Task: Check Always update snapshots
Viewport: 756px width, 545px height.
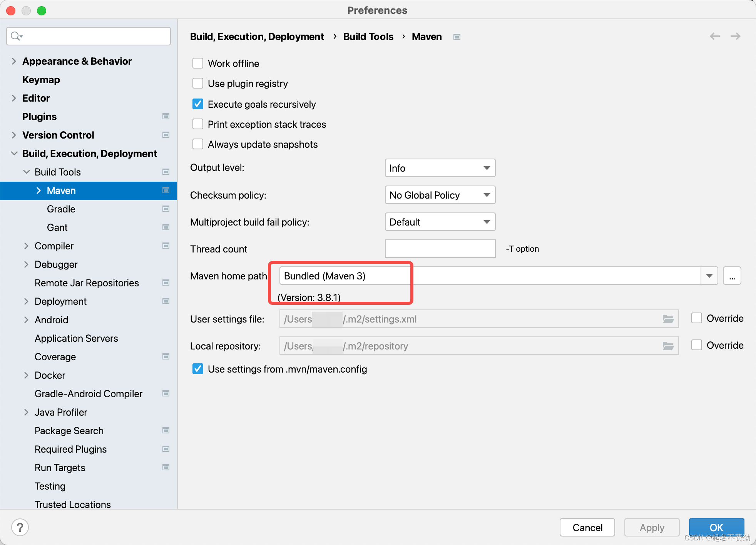Action: click(x=197, y=144)
